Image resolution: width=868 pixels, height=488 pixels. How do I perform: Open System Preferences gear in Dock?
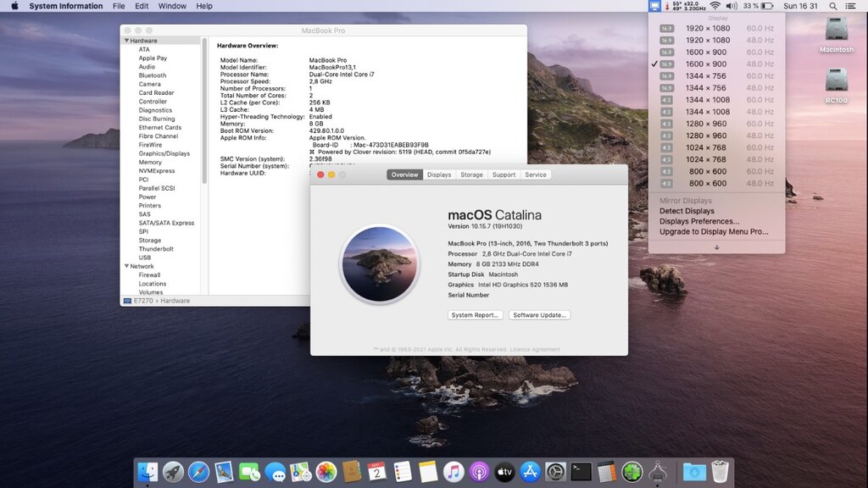556,472
